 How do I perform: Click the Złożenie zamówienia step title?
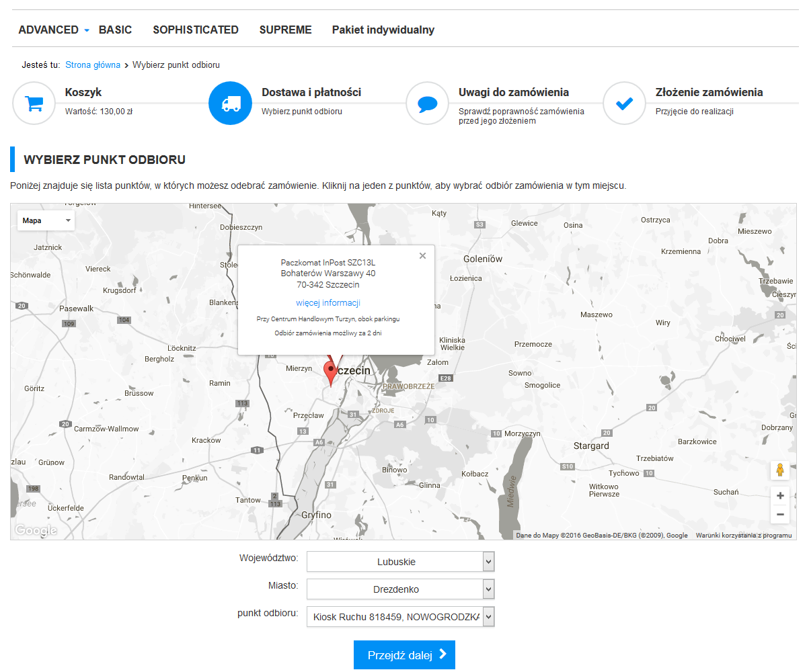(x=709, y=93)
